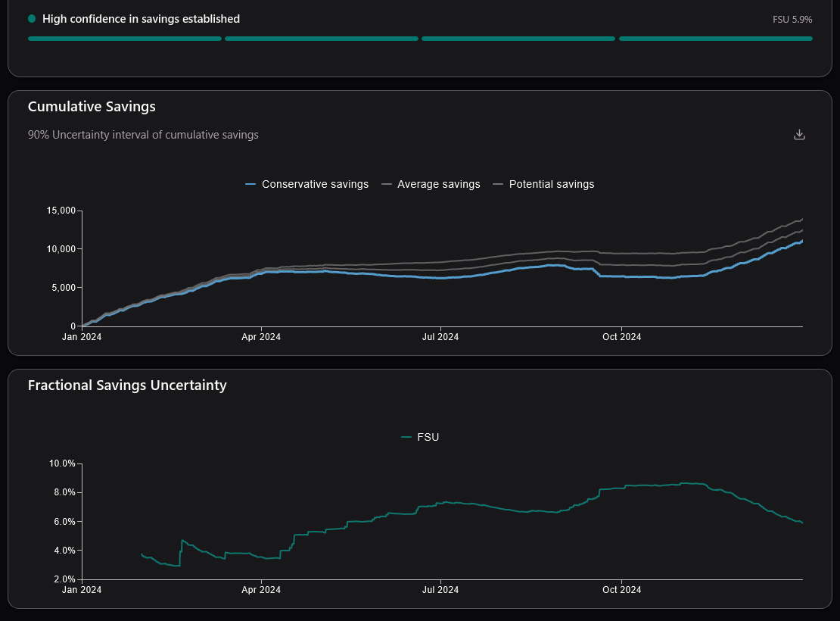
Task: Click 'High confidence in savings established' text
Action: [141, 19]
